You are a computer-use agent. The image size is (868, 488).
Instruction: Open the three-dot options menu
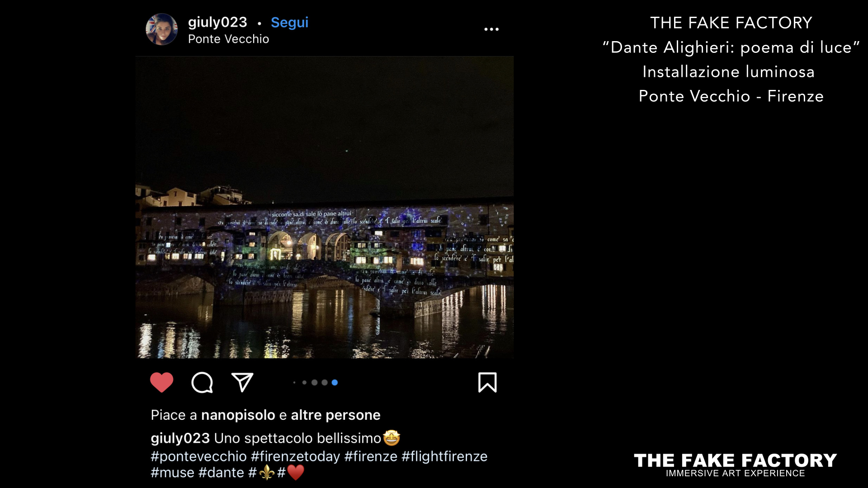(x=491, y=29)
